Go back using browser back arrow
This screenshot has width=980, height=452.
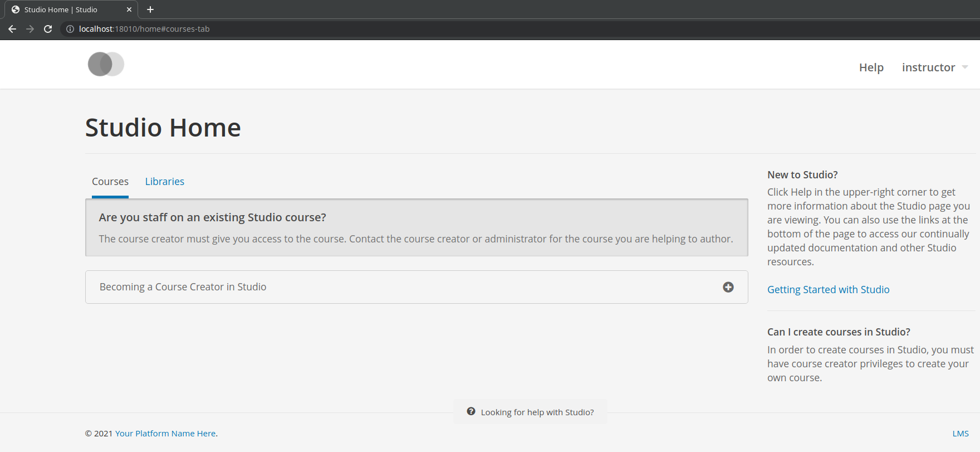[x=12, y=29]
